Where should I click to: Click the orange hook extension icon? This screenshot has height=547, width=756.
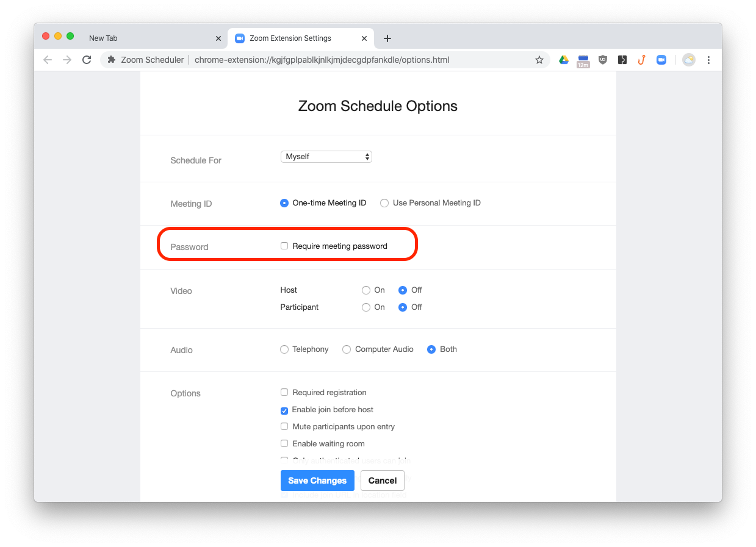641,60
